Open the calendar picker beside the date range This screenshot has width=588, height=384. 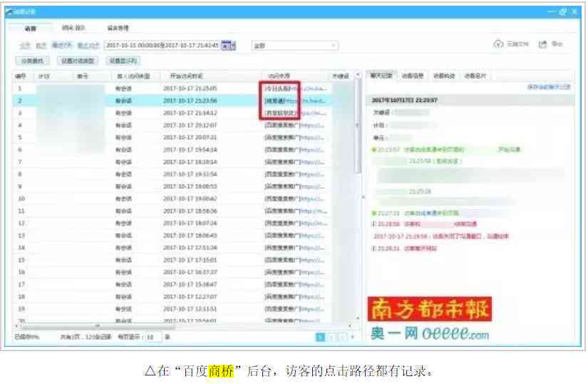228,46
